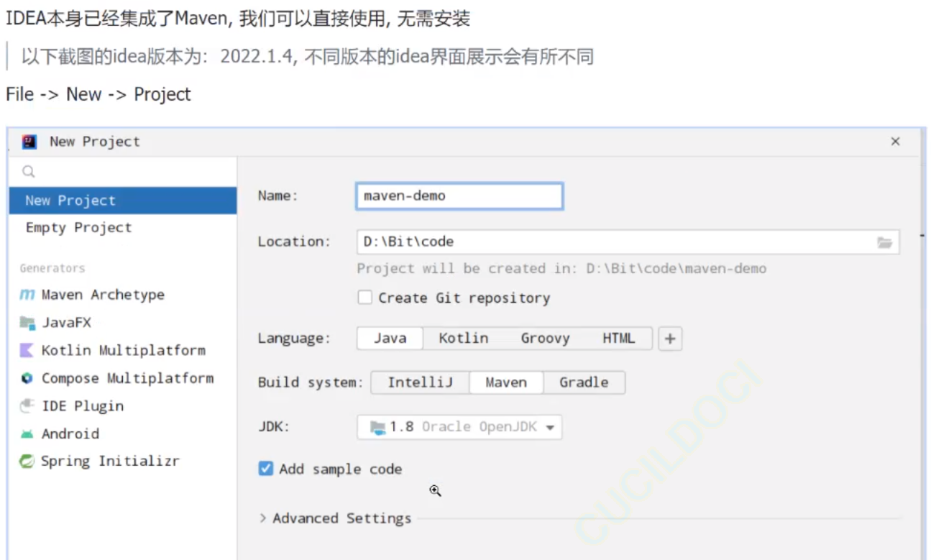Choose Maven build system

pos(506,382)
